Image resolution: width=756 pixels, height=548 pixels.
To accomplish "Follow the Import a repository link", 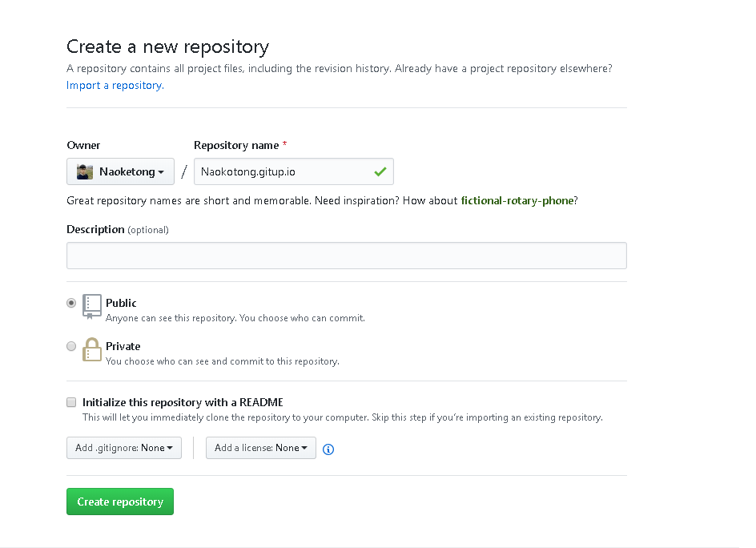I will click(114, 85).
